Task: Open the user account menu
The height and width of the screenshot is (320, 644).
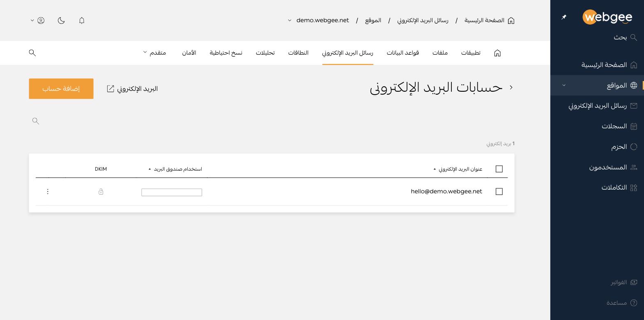Action: click(37, 21)
